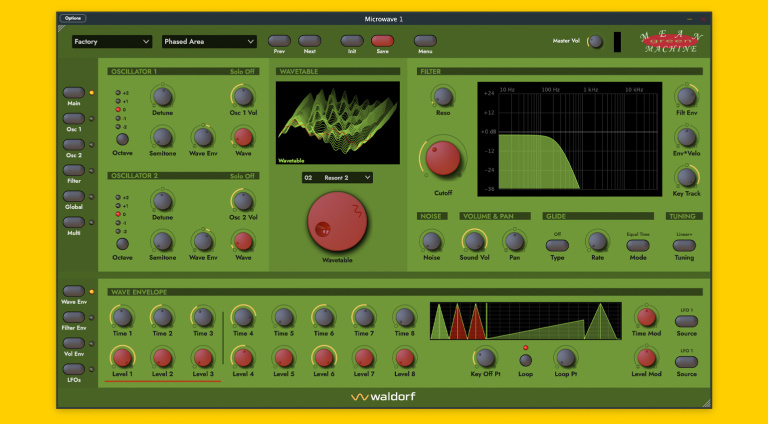Click the Time Mod knob
This screenshot has width=768, height=424.
click(646, 317)
